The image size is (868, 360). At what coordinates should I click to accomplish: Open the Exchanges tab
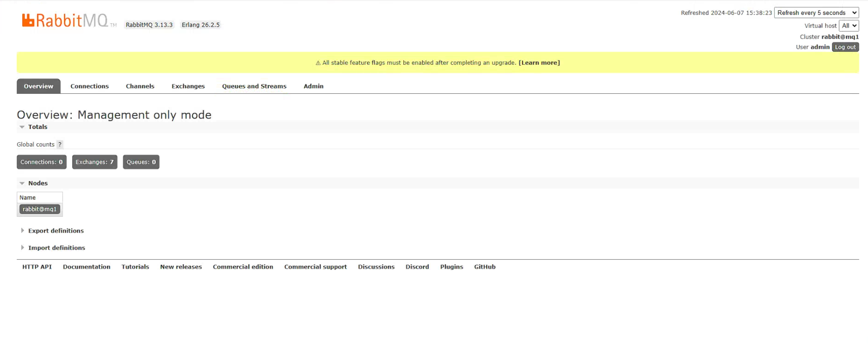188,86
